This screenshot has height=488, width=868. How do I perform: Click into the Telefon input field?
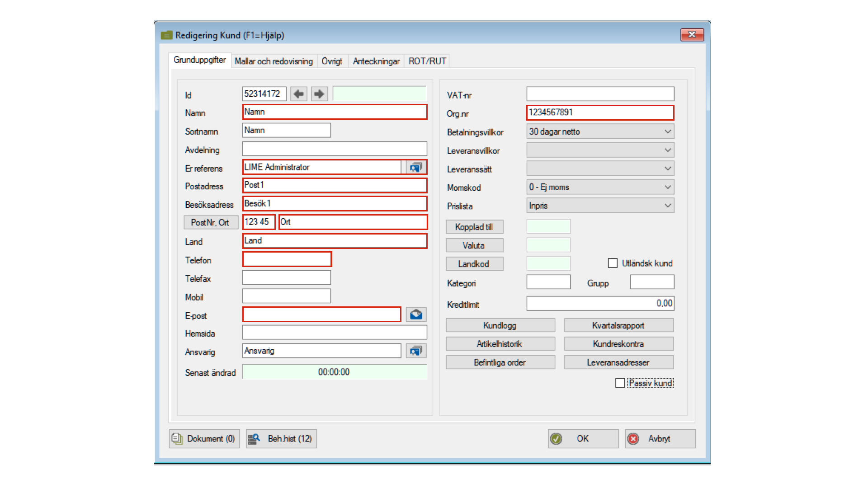tap(287, 259)
